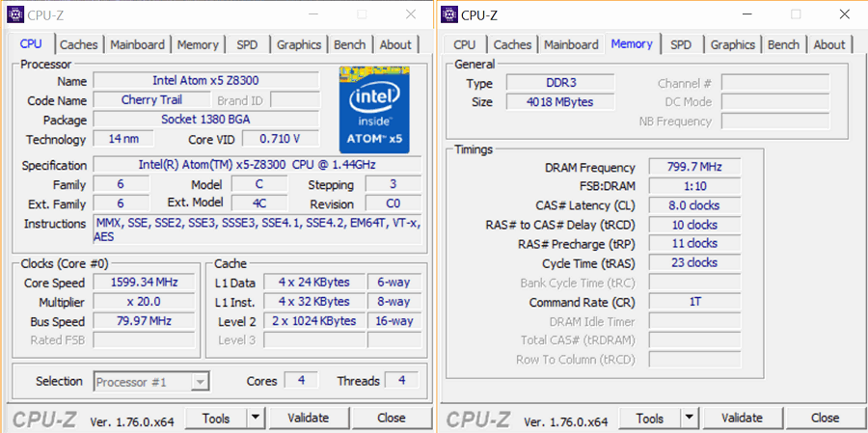Click Tools button in right window
This screenshot has width=868, height=433.
tap(649, 418)
